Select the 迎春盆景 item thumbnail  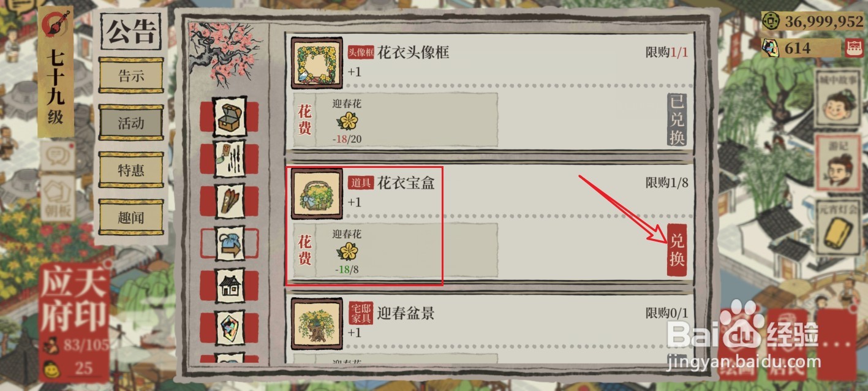pyautogui.click(x=317, y=324)
